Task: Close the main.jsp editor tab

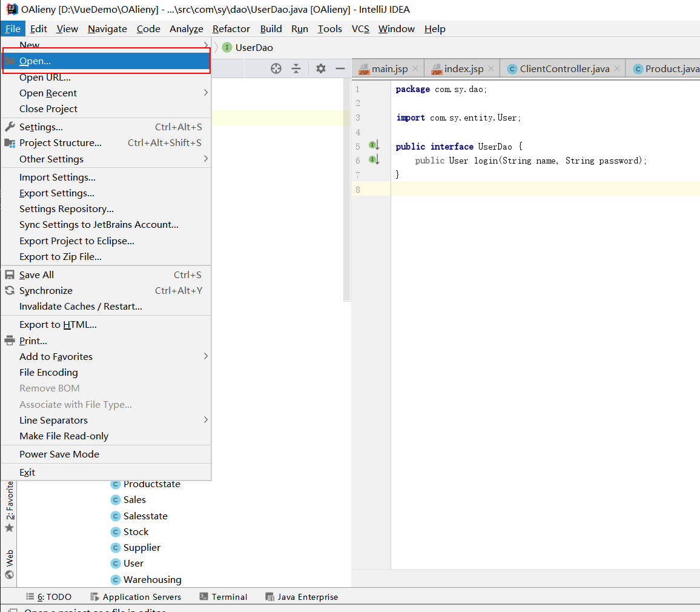Action: point(415,68)
